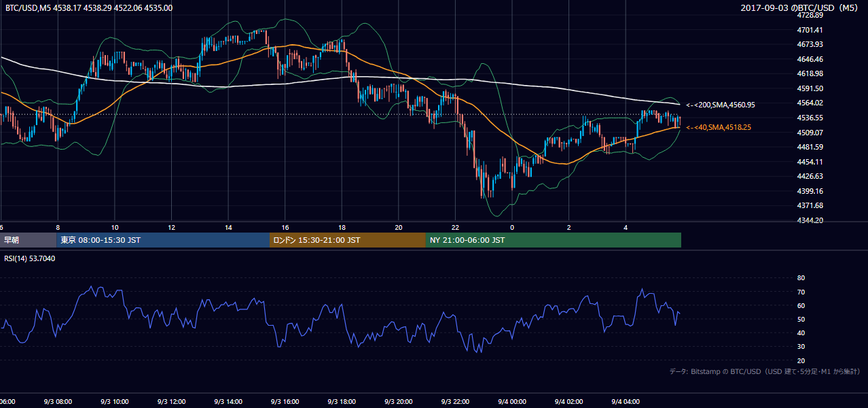The height and width of the screenshot is (408, 868).
Task: Select hour label 14 under price chart
Action: 228,227
